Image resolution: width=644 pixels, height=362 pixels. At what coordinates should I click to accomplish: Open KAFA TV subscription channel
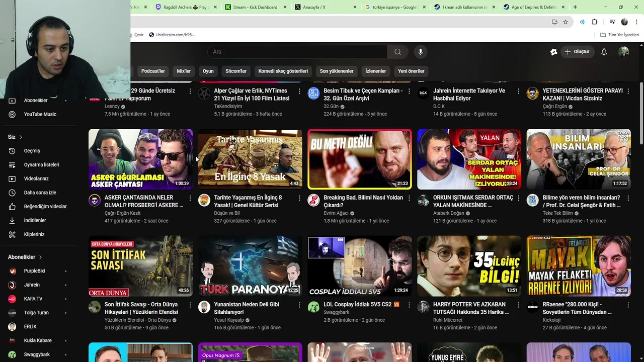tap(38, 299)
